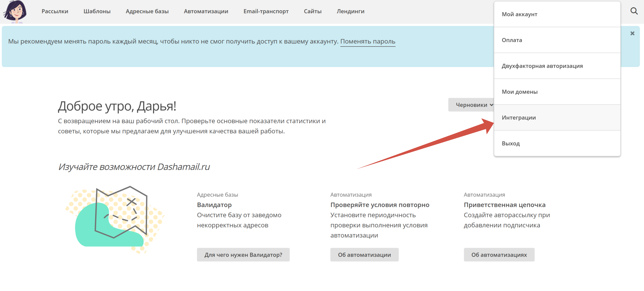Screen dimensions: 644x291
Task: Select Оплата in the account menu
Action: click(x=512, y=40)
